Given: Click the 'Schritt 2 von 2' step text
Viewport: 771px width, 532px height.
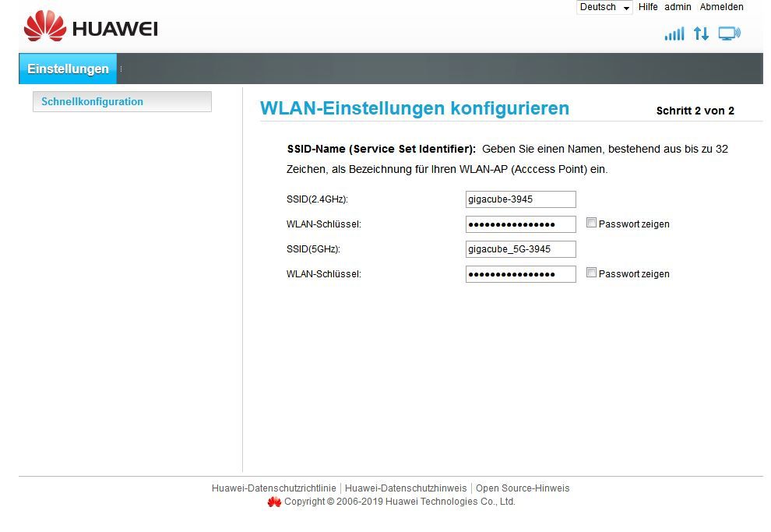Looking at the screenshot, I should [x=695, y=111].
